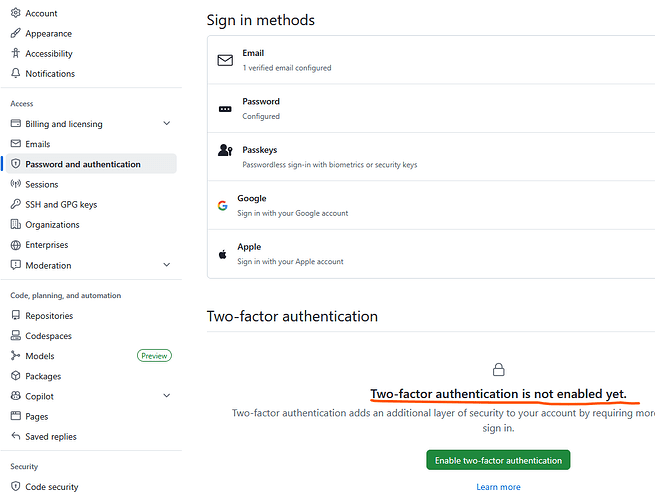Click the Appearance paintbrush icon
Screen dimensions: 655x500
point(15,33)
